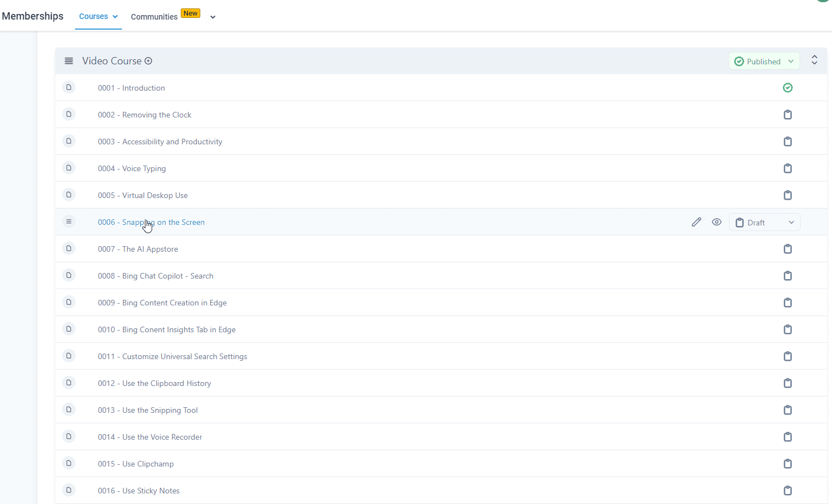Open the Courses tab
Viewport: 832px width, 504px height.
coord(98,16)
